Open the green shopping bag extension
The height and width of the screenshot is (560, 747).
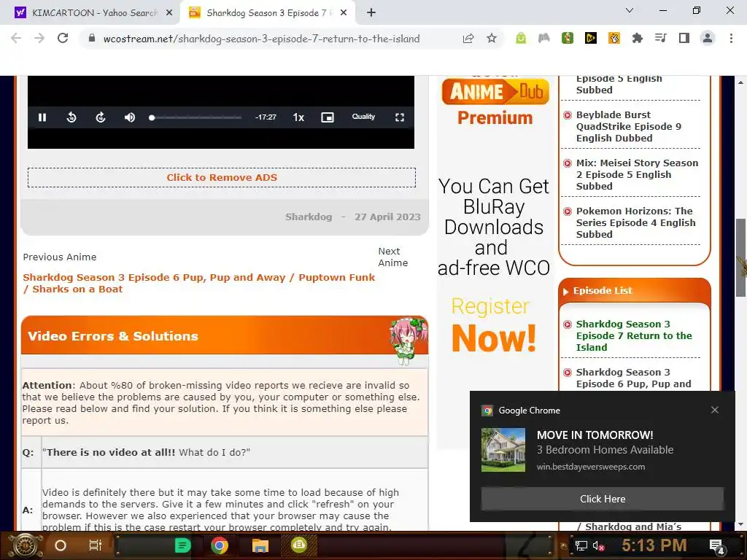(521, 38)
